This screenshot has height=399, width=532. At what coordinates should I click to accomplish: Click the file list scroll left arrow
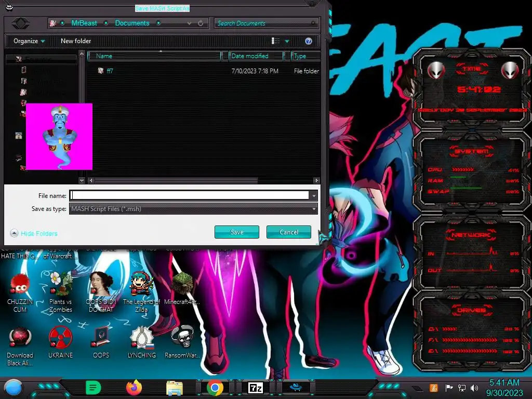(x=91, y=180)
